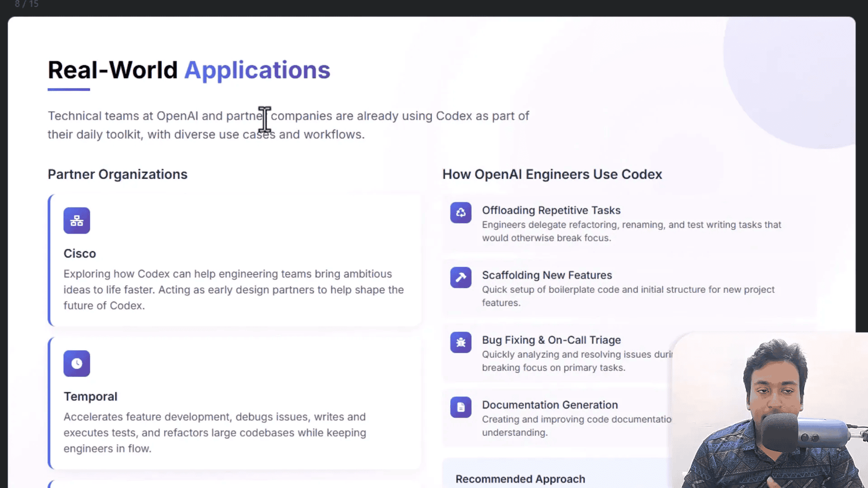Click the Scaffolding New Features title
The width and height of the screenshot is (868, 488).
pyautogui.click(x=547, y=275)
